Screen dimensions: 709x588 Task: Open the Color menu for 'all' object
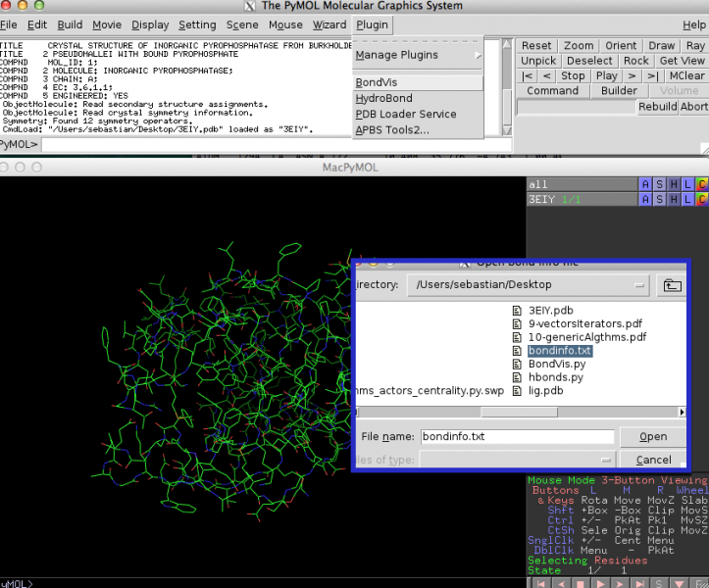tap(701, 184)
